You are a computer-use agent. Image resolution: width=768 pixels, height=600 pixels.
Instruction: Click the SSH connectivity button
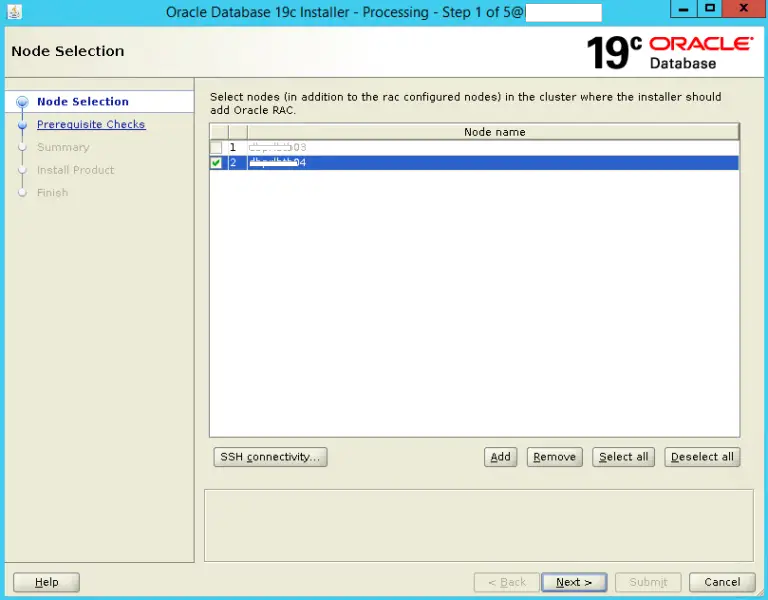(x=270, y=457)
